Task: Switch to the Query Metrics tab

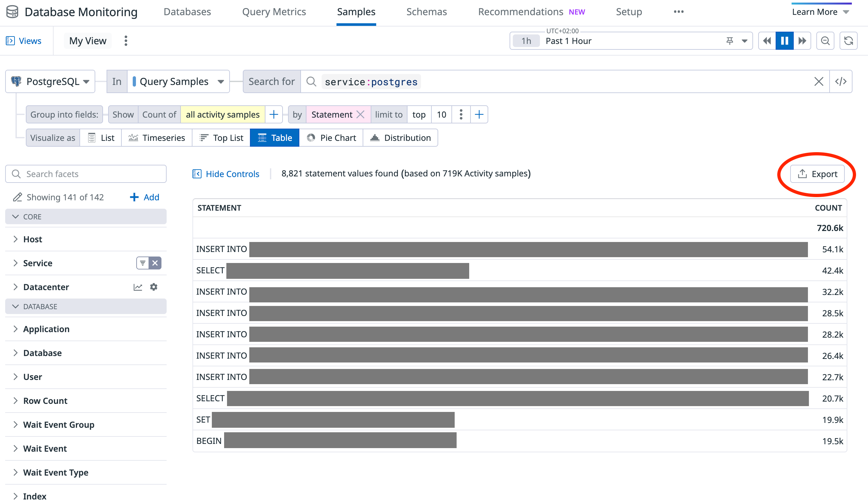Action: pos(274,11)
